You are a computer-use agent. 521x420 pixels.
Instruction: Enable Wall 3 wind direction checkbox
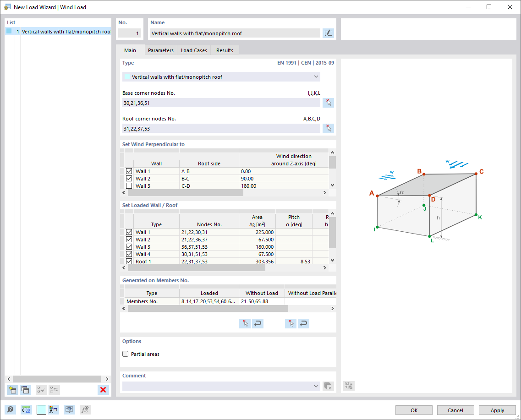coord(129,185)
